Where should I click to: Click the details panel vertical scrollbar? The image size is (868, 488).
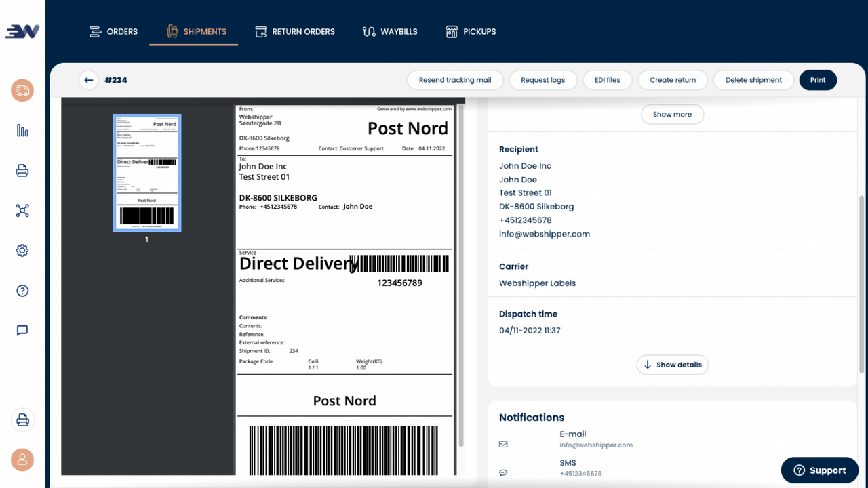(863, 285)
